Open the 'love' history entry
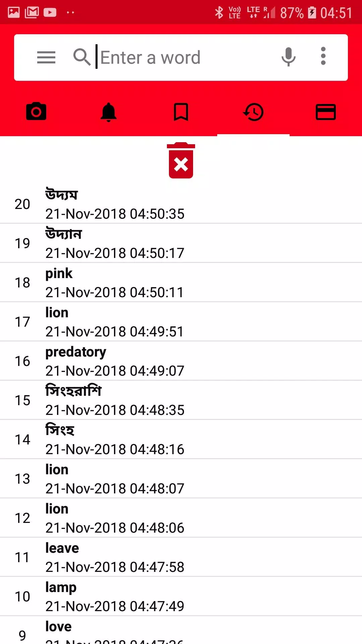362x644 pixels. tap(181, 632)
